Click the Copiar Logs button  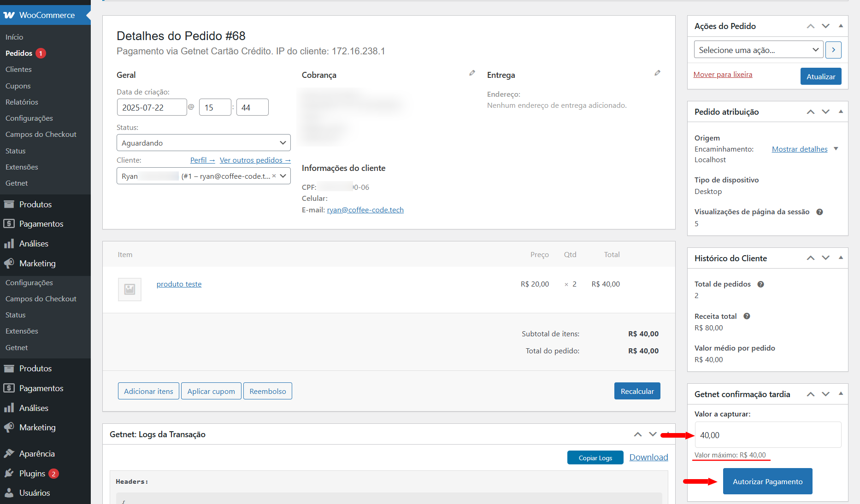pyautogui.click(x=595, y=457)
